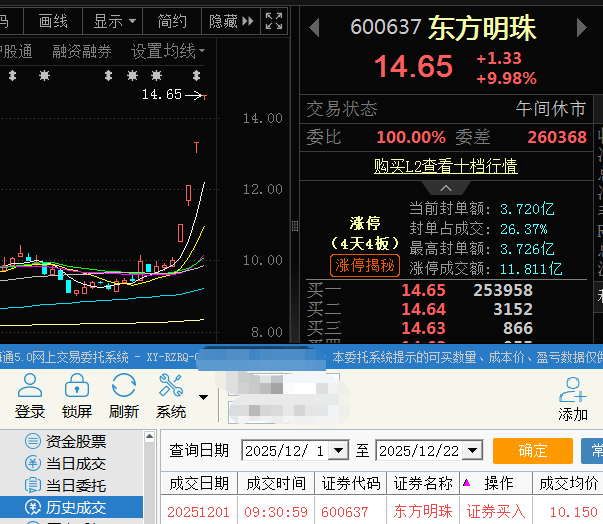Click the fullscreen expand icon in chart toolbar
The image size is (603, 524).
click(x=274, y=21)
